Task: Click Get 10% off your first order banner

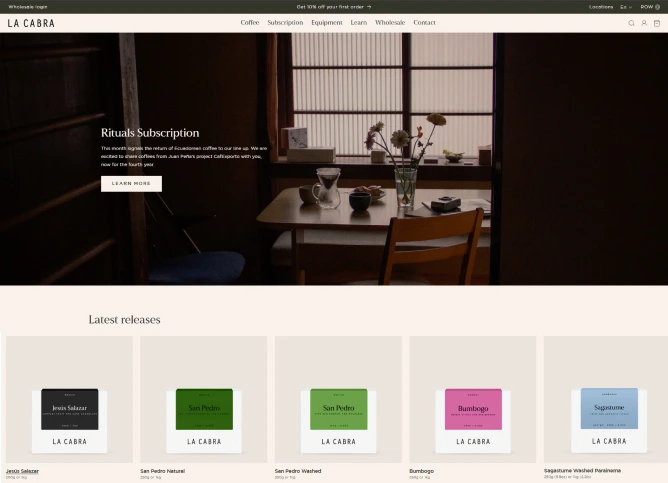Action: (x=334, y=7)
